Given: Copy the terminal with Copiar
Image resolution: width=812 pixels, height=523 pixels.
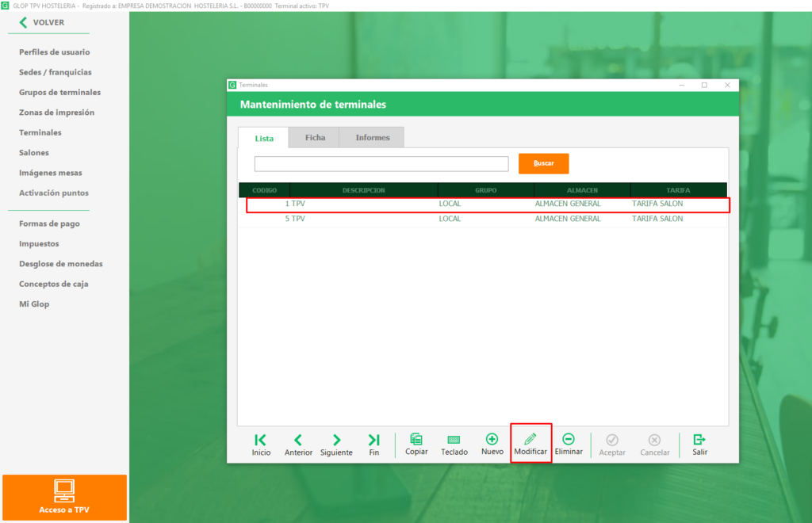Looking at the screenshot, I should coord(416,445).
